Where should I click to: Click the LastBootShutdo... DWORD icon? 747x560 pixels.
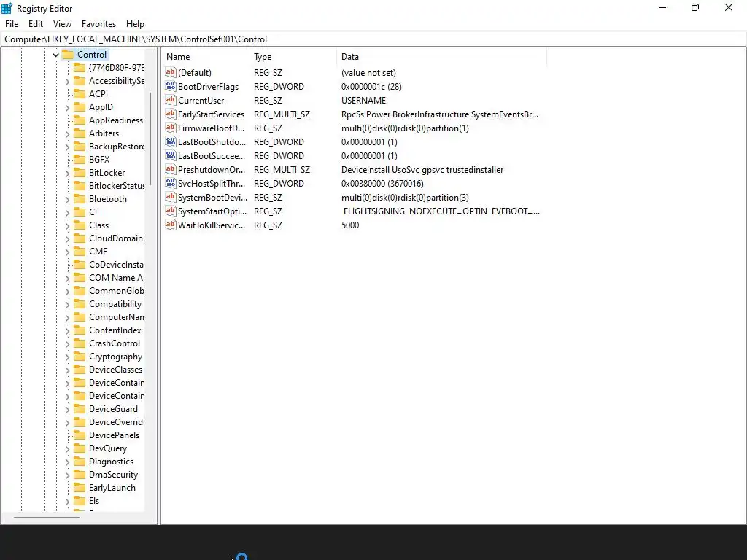pyautogui.click(x=171, y=141)
